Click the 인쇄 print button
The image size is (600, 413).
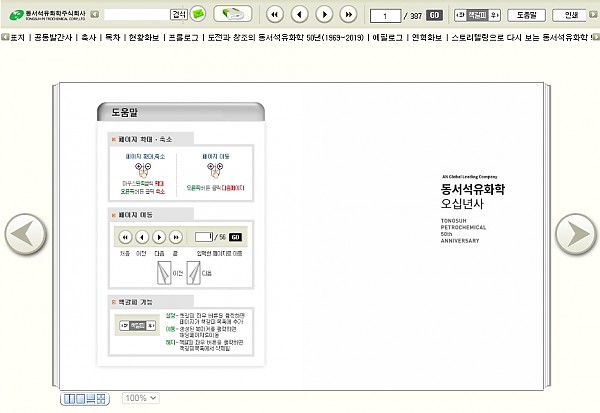571,15
